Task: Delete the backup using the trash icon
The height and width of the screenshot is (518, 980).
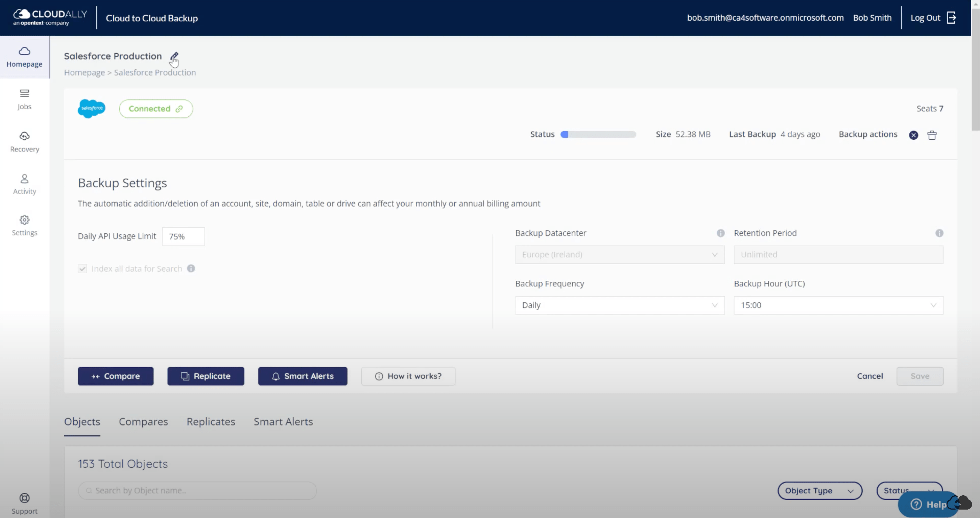Action: (x=932, y=135)
